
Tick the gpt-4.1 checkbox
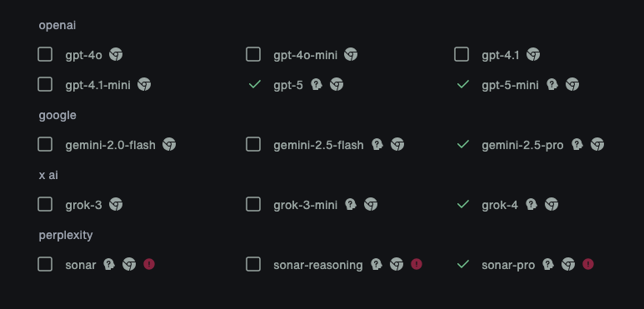[462, 54]
